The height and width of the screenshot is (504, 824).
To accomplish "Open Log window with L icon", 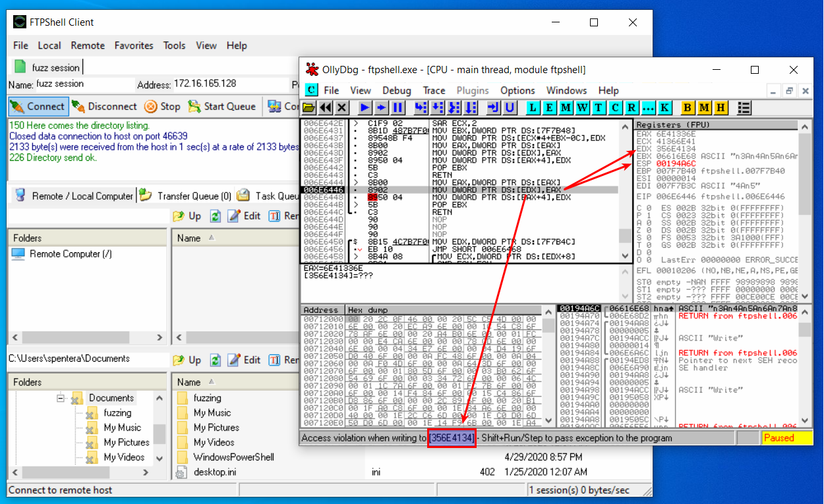I will click(x=533, y=107).
